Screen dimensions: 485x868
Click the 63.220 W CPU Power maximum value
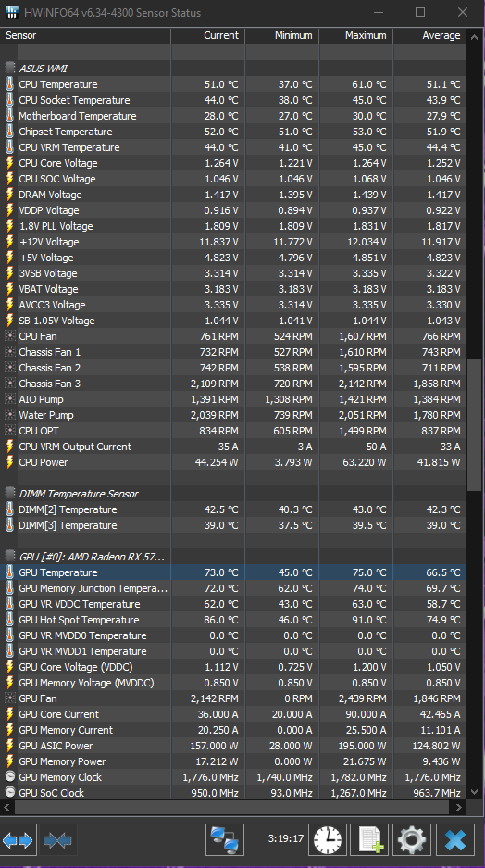tap(365, 462)
